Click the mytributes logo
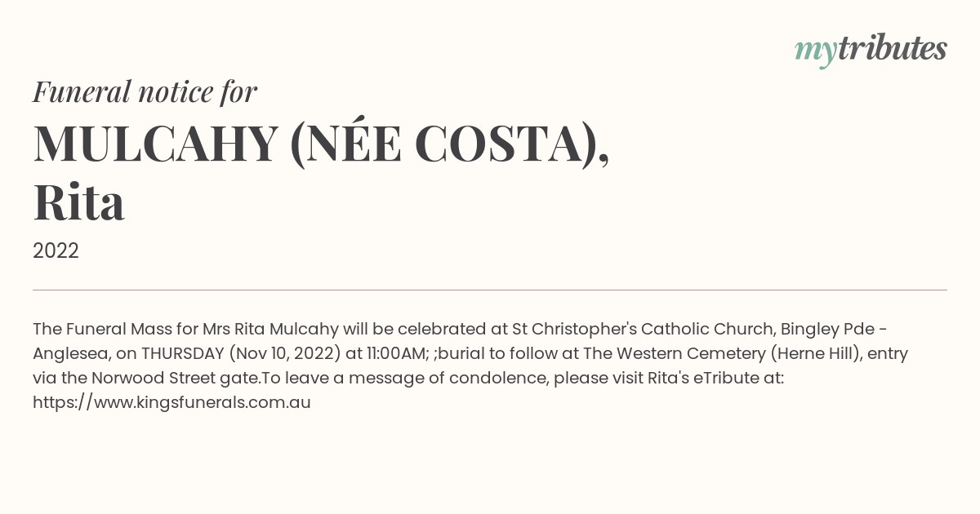This screenshot has width=980, height=514. 871,50
